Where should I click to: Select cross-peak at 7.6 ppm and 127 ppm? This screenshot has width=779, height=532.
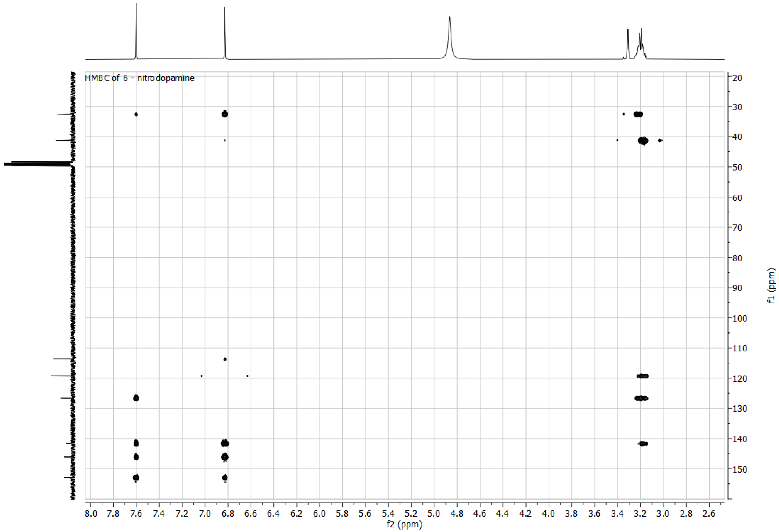coord(136,398)
